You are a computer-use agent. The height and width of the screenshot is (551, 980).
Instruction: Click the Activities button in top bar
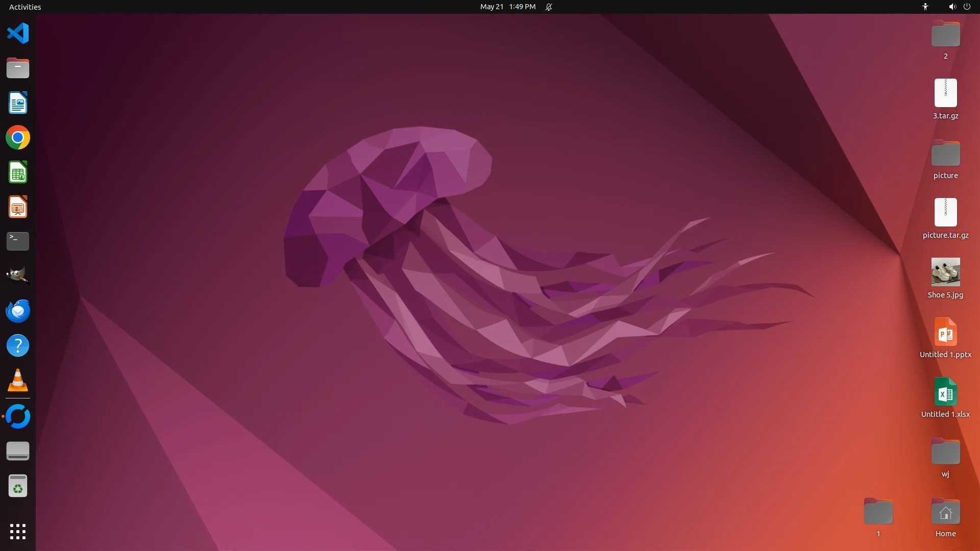(25, 7)
